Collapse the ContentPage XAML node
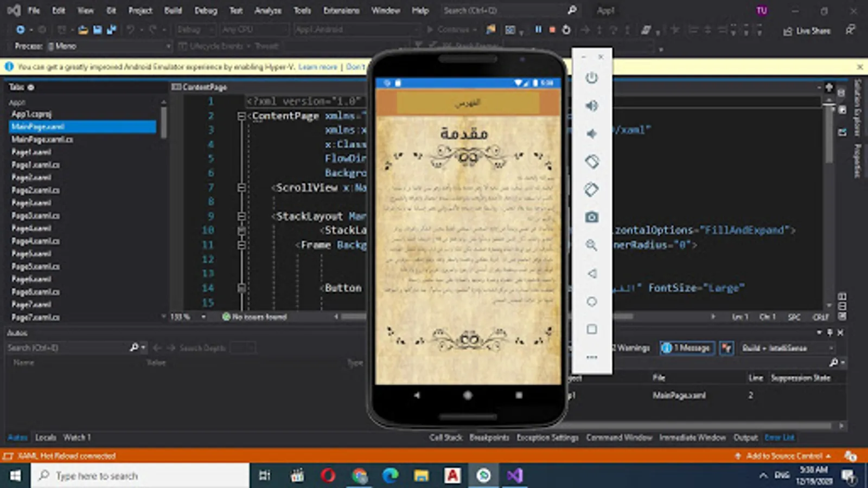The height and width of the screenshot is (488, 868). (x=241, y=116)
